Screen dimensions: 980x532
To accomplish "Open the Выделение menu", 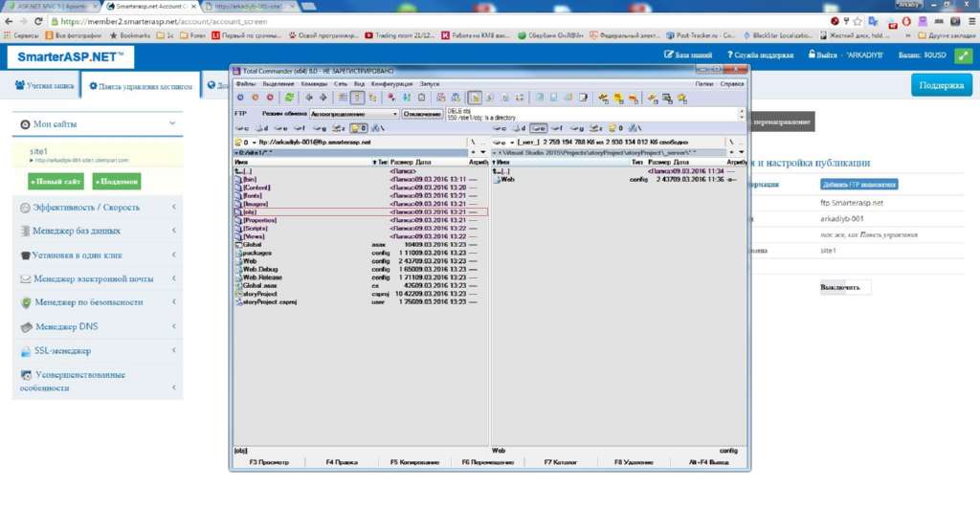I will point(278,84).
